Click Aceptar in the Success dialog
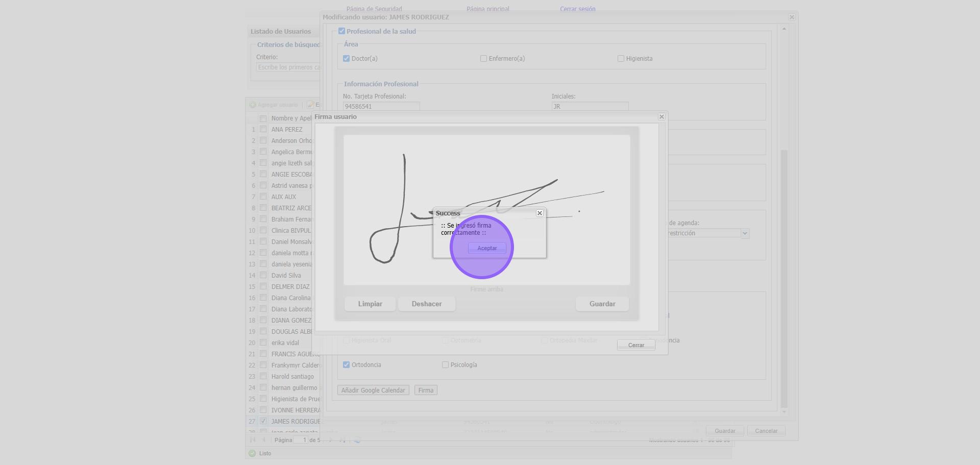The width and height of the screenshot is (980, 465). [x=486, y=248]
